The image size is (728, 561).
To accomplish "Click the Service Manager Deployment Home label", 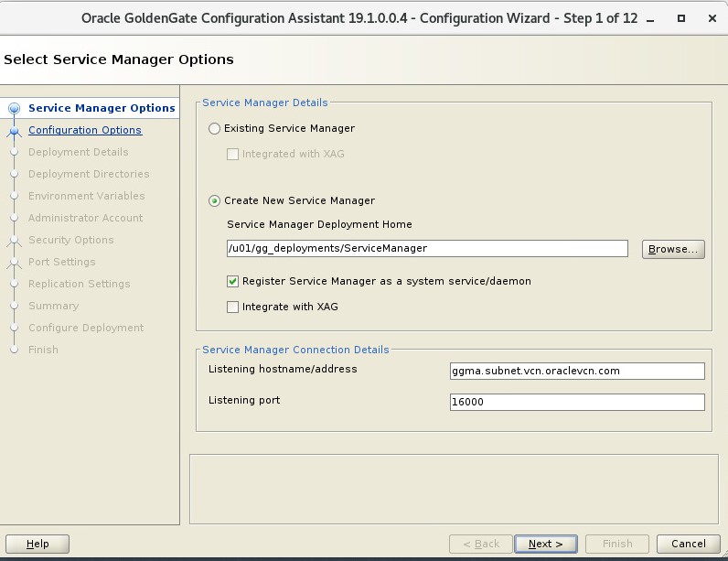I will [x=319, y=224].
